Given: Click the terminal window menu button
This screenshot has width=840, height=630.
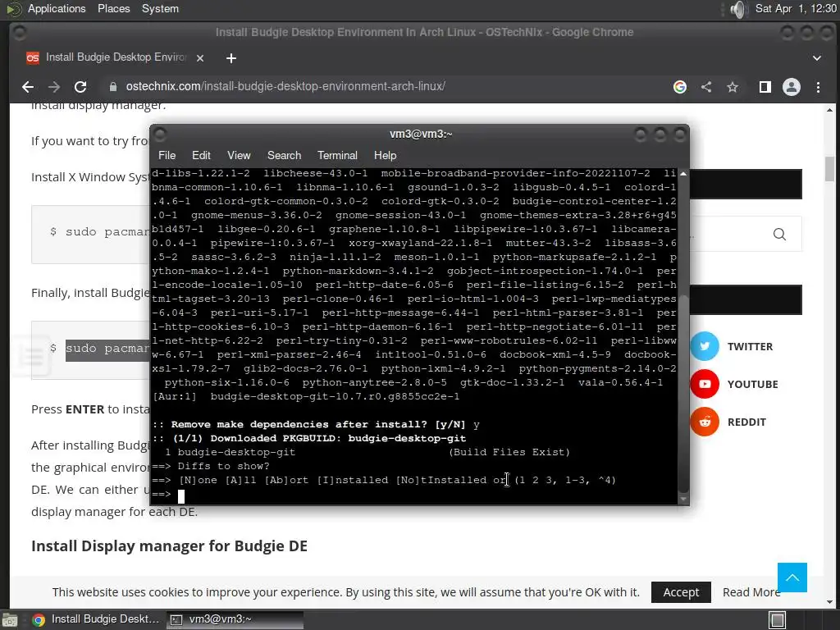Looking at the screenshot, I should [x=160, y=134].
